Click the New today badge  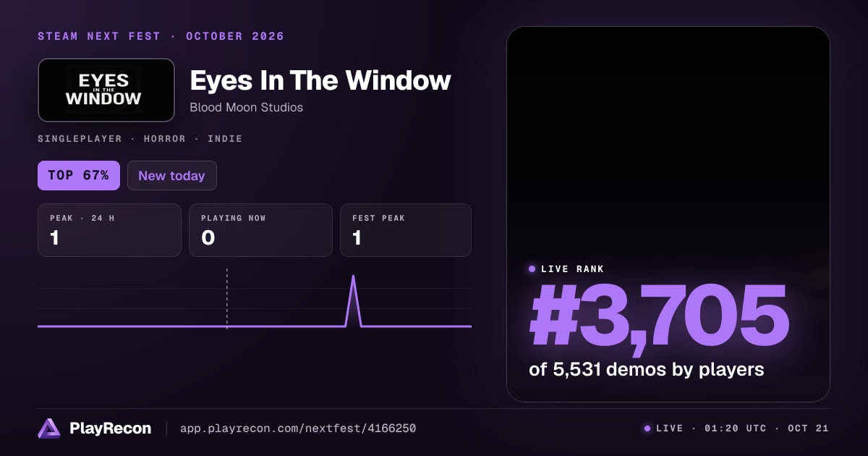[x=171, y=175]
